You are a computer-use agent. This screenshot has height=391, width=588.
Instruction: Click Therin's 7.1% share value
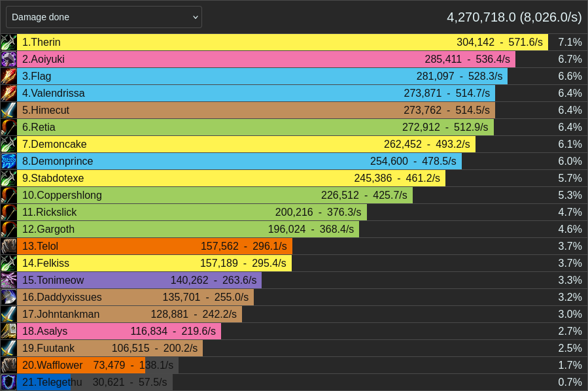(570, 42)
